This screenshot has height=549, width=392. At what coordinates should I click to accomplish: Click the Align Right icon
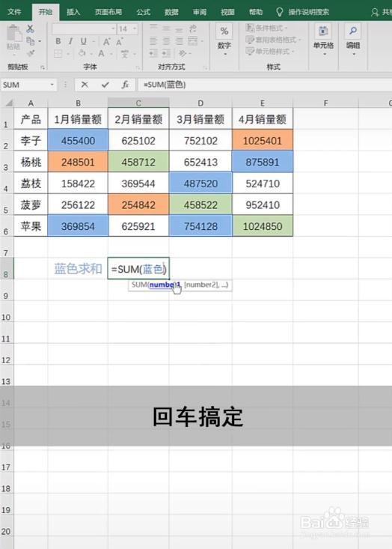tap(179, 41)
